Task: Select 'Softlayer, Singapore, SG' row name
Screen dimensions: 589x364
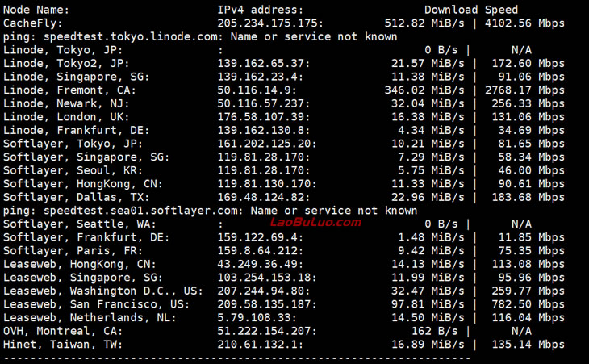Action: coord(86,157)
